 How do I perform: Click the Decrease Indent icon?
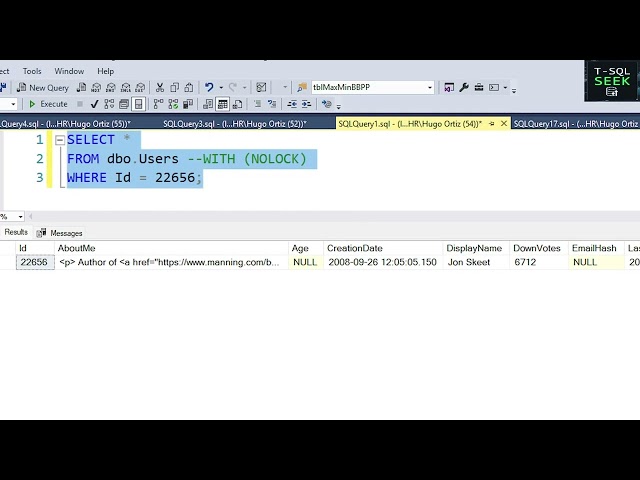tap(292, 104)
